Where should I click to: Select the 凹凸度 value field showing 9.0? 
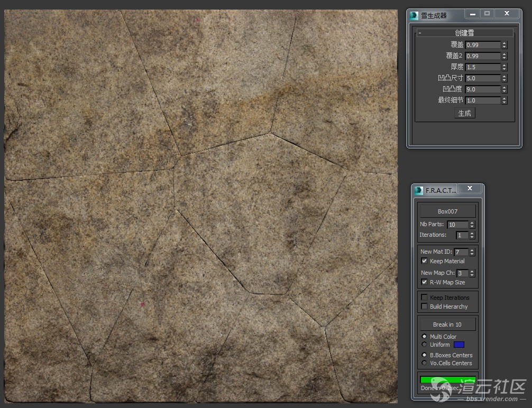coord(483,89)
